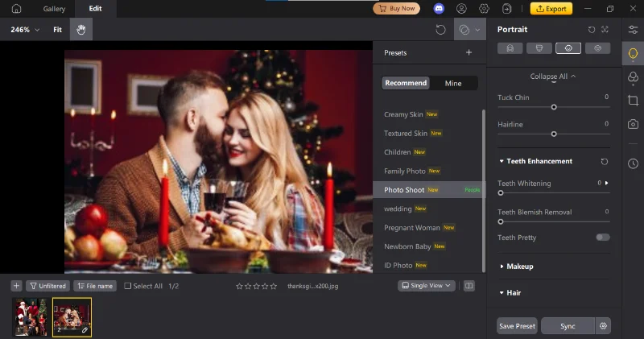Screen dimensions: 644x339
Task: Expand the Makeup section
Action: click(519, 267)
